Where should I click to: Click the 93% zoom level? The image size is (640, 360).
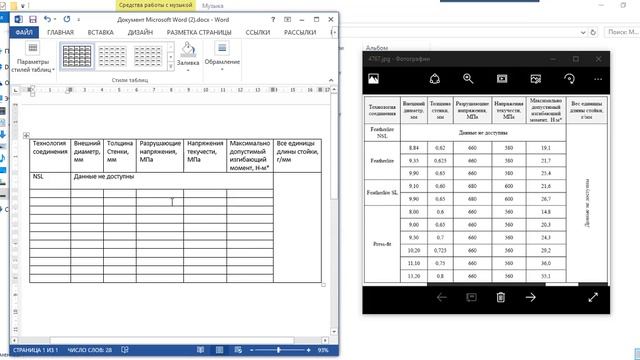click(x=323, y=350)
